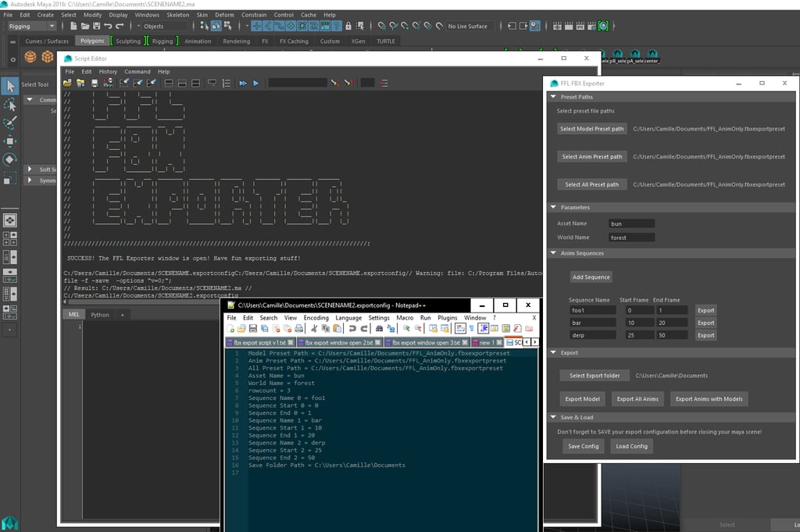The width and height of the screenshot is (800, 532).
Task: Click Execute All in Script Editor toolbar
Action: [243, 83]
